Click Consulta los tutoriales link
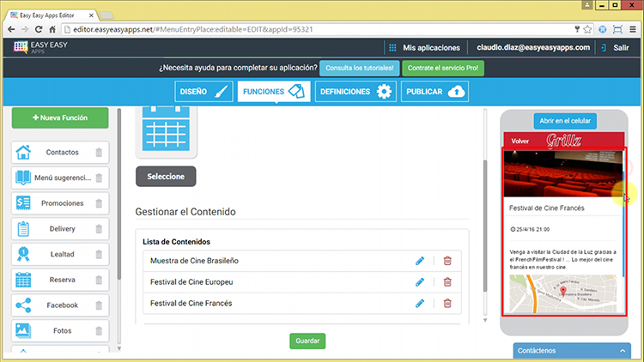The width and height of the screenshot is (644, 362). tap(360, 68)
